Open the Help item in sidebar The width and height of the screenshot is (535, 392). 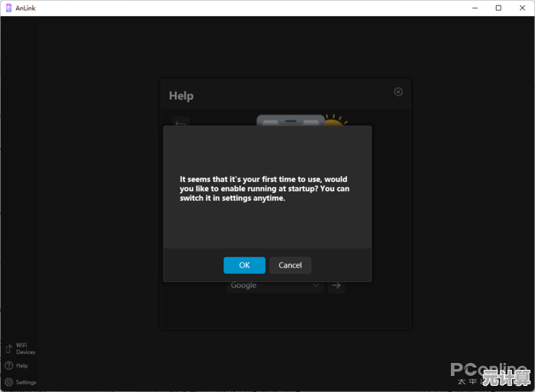point(16,365)
